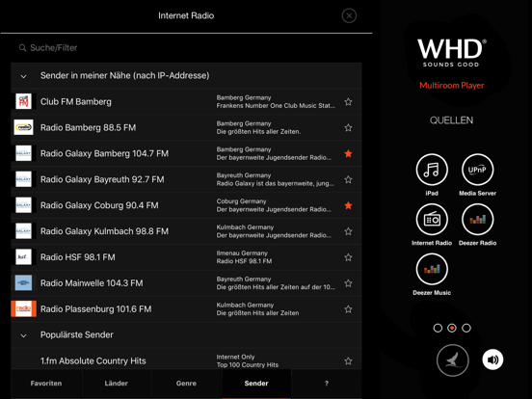Switch to the Favoriten tab
This screenshot has width=532, height=399.
click(46, 384)
